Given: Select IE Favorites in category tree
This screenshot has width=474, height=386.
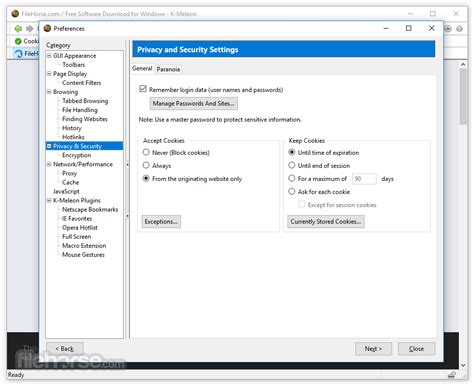Looking at the screenshot, I should 77,218.
